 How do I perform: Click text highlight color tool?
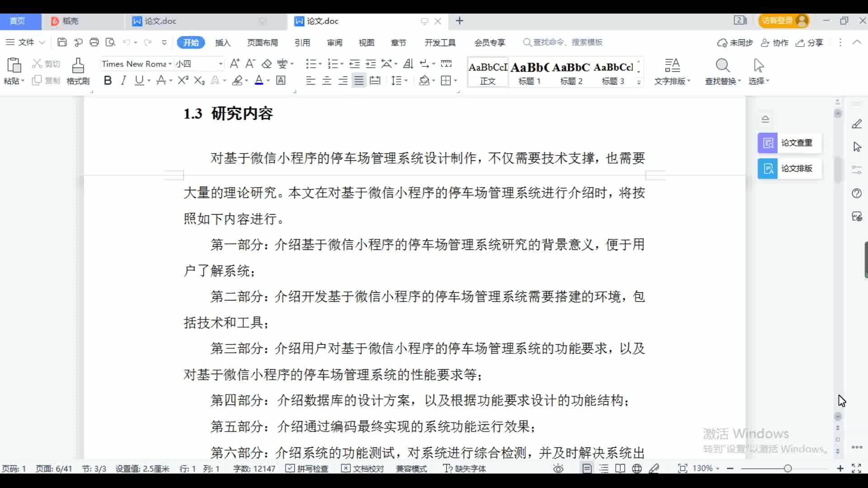[x=237, y=80]
